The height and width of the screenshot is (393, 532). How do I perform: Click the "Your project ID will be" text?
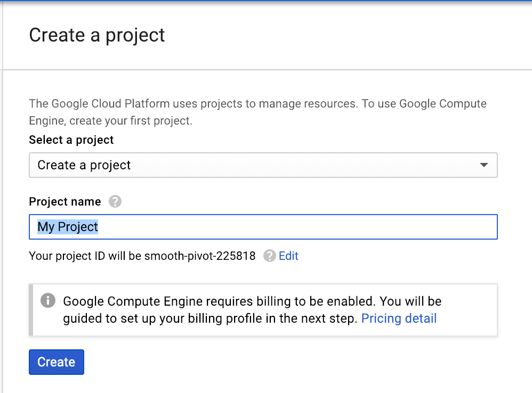click(x=85, y=256)
